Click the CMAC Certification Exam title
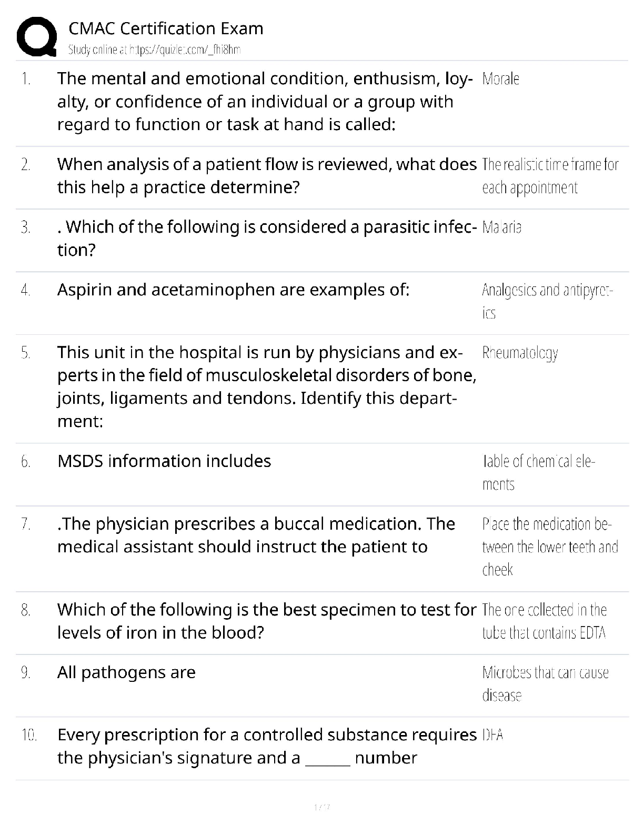This screenshot has width=644, height=834. coord(166,28)
